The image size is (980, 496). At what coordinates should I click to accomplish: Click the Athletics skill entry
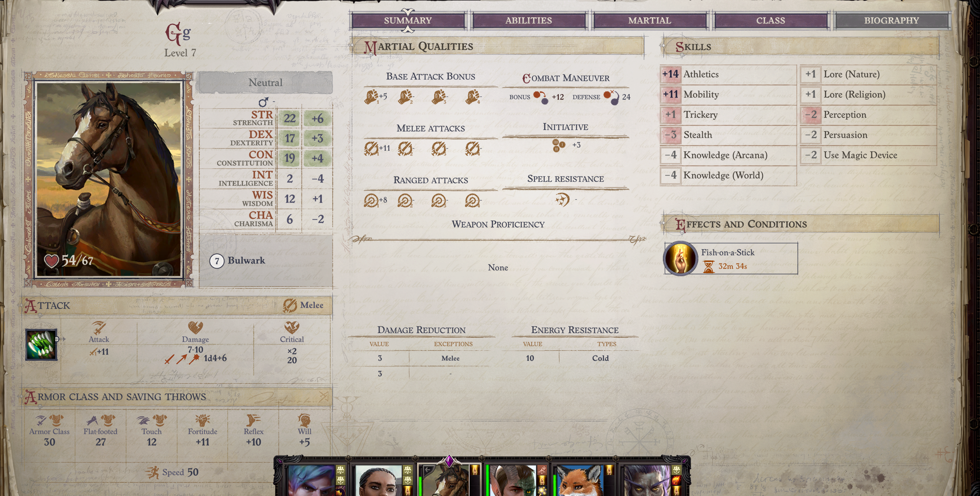pos(728,74)
